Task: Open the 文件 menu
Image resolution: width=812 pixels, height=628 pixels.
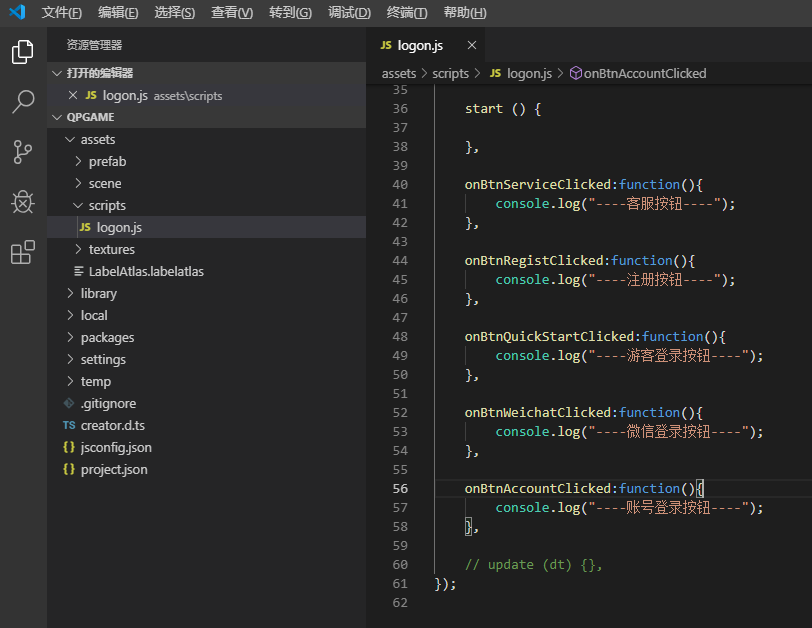Action: (62, 13)
